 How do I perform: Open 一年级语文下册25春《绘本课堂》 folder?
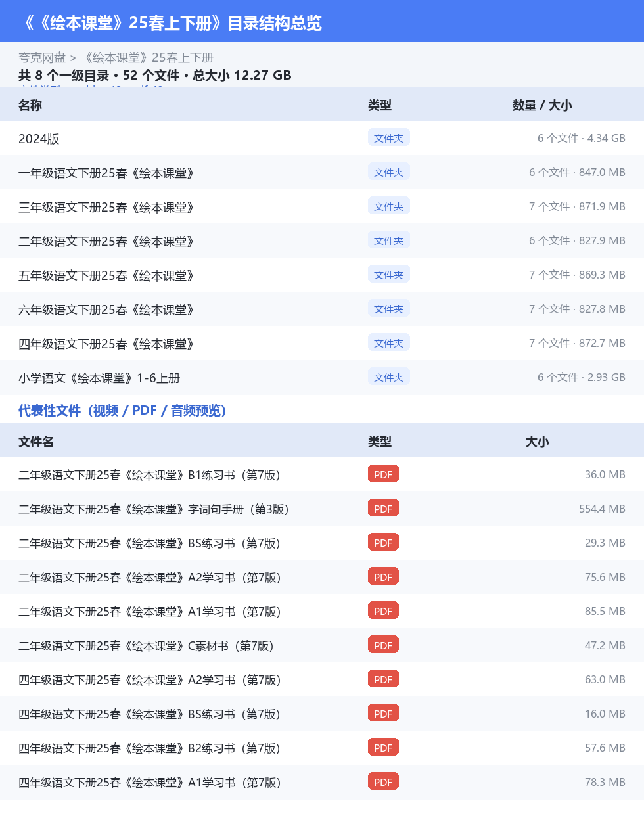click(108, 173)
